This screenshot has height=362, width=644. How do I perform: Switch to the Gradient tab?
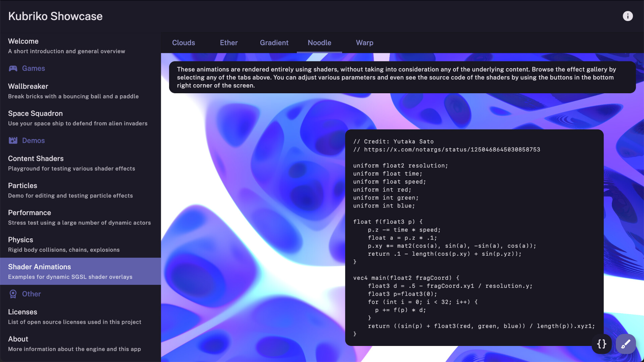[274, 43]
